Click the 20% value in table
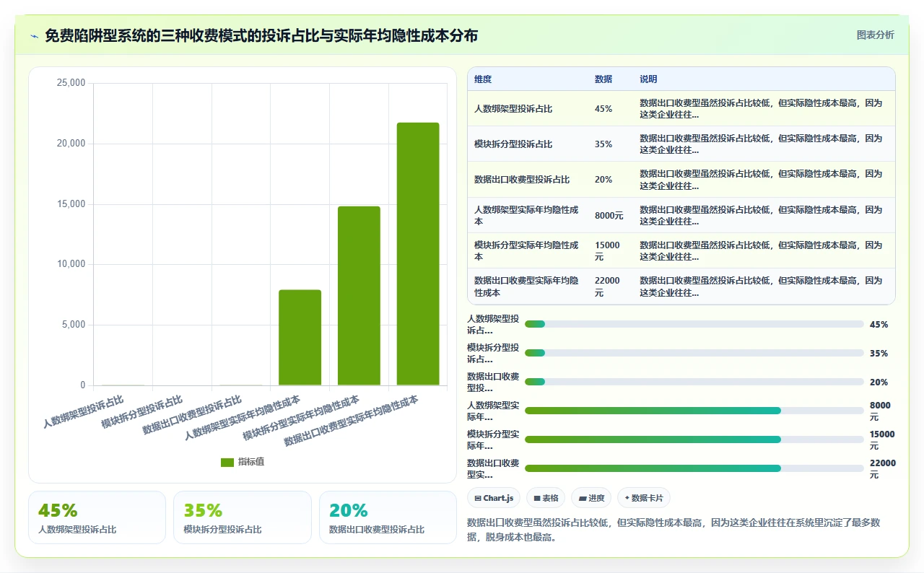The width and height of the screenshot is (924, 573). point(603,180)
